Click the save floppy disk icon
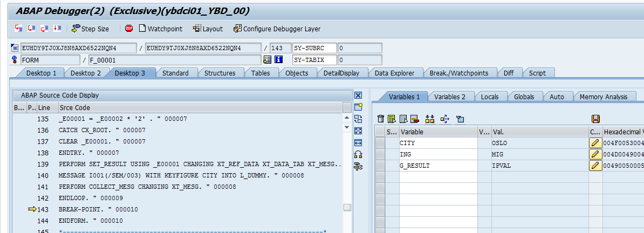This screenshot has height=233, width=644. pyautogui.click(x=595, y=119)
